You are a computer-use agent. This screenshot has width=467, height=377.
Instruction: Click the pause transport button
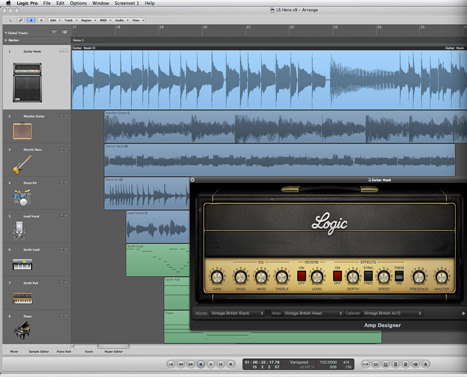221,364
